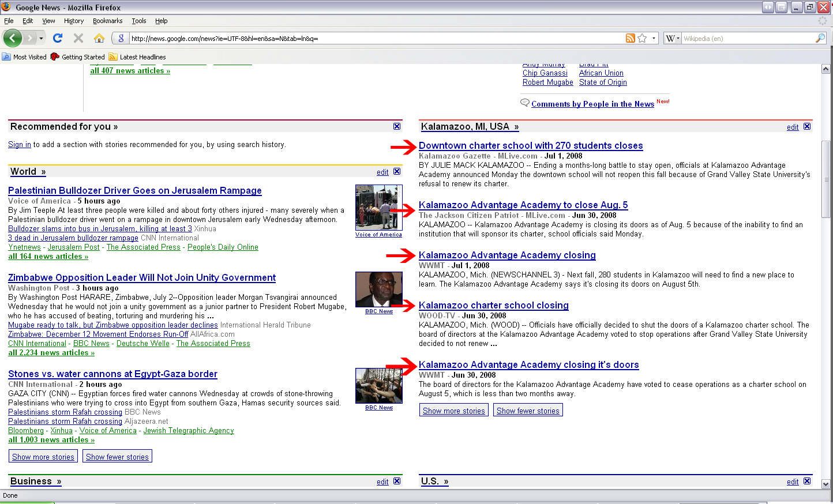Subscribe using the RSS feed icon
Image resolution: width=833 pixels, height=504 pixels.
point(631,38)
